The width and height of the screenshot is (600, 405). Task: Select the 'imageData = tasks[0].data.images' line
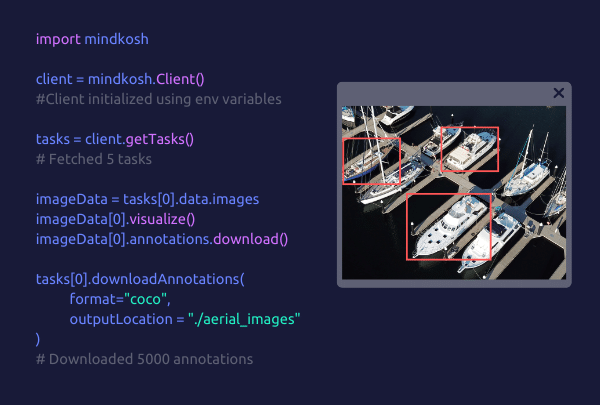[x=147, y=199]
